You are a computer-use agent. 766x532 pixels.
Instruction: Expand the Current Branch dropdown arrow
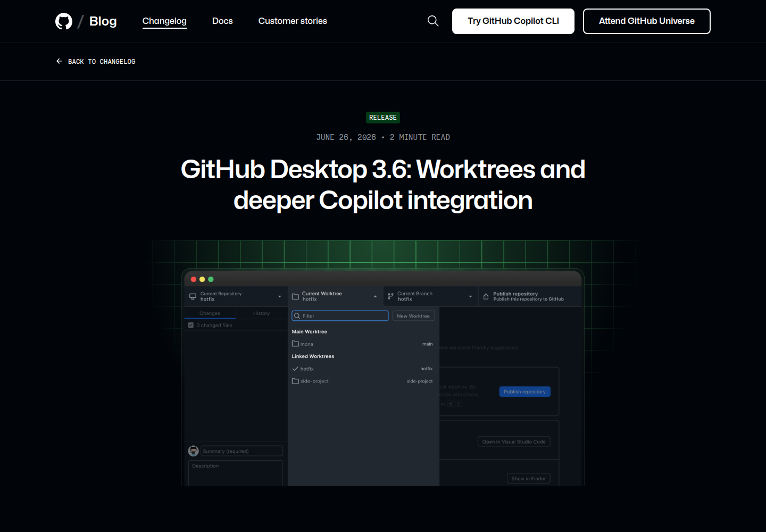(x=470, y=296)
